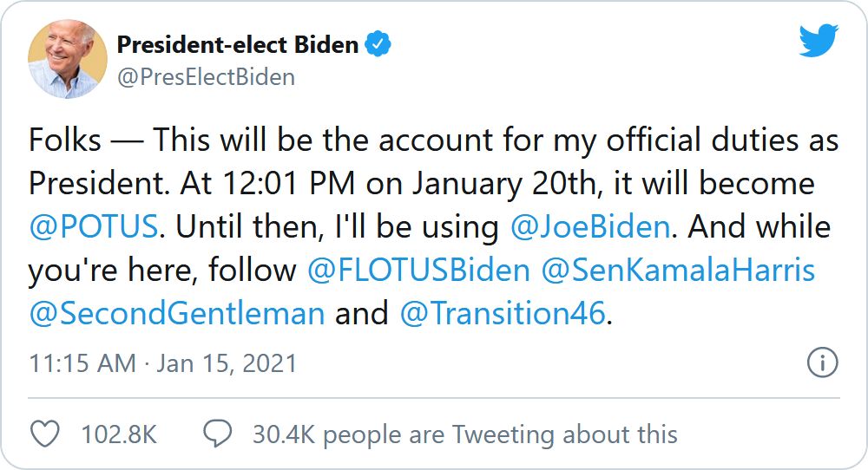Open "30.4K people are Tweeting about this"
This screenshot has width=868, height=470.
point(464,434)
